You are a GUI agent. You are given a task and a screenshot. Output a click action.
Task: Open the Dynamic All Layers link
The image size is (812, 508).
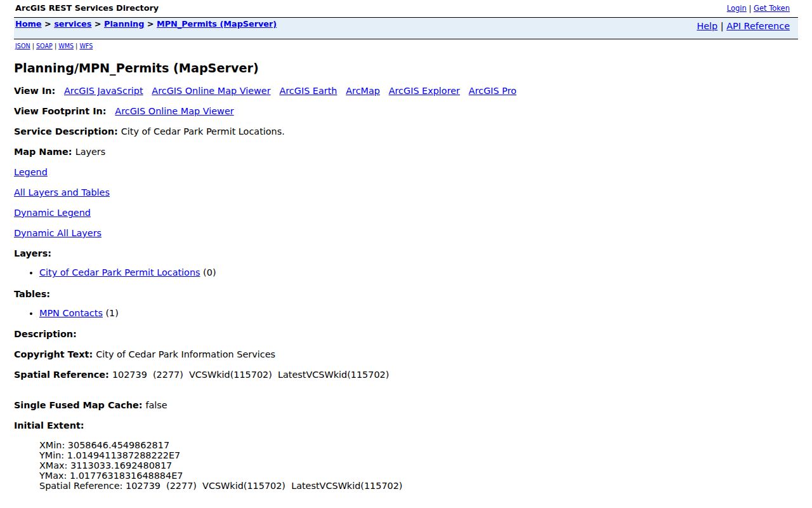point(58,233)
